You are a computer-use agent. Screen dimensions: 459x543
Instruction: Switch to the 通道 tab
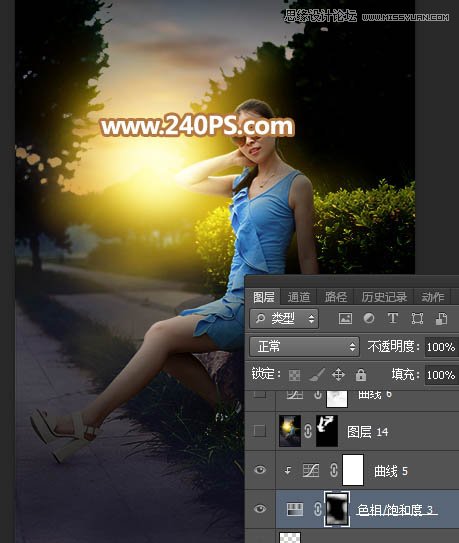click(299, 297)
